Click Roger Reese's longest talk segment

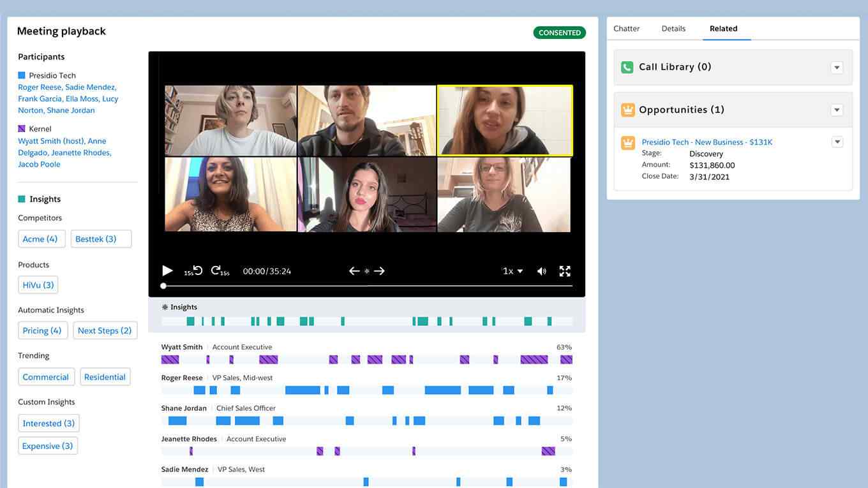(442, 390)
